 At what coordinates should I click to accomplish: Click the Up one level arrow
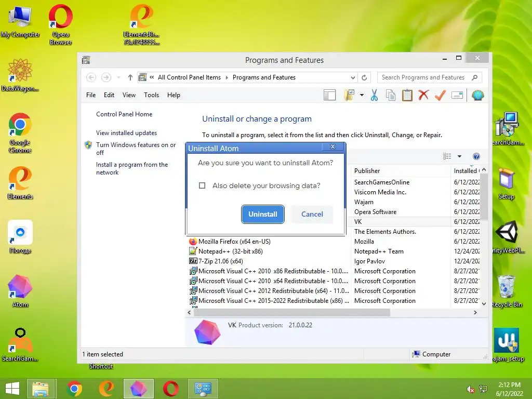130,77
